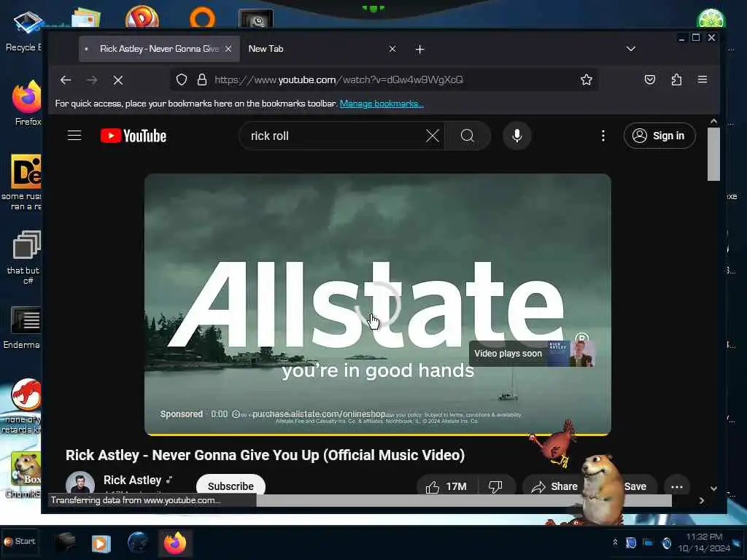
Task: Click the scroll down arrow
Action: tap(713, 488)
